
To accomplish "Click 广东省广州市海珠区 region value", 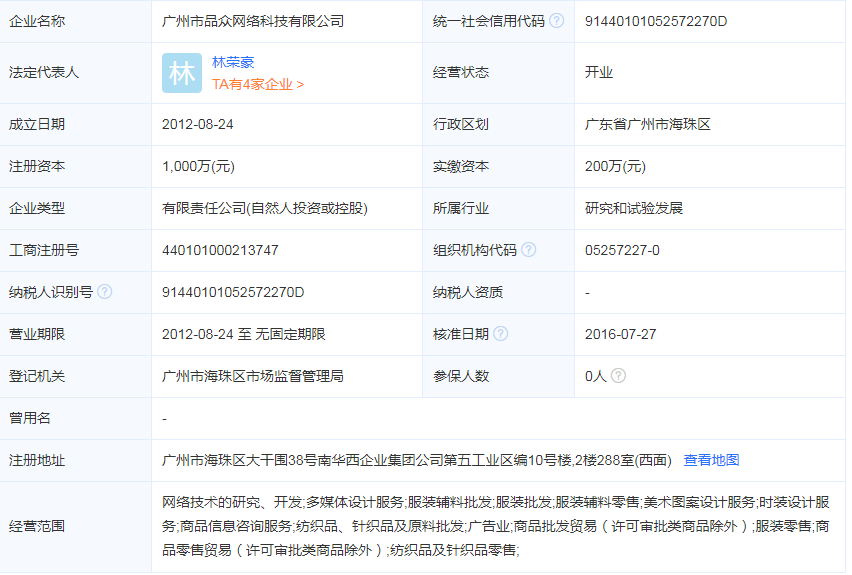I will [648, 124].
